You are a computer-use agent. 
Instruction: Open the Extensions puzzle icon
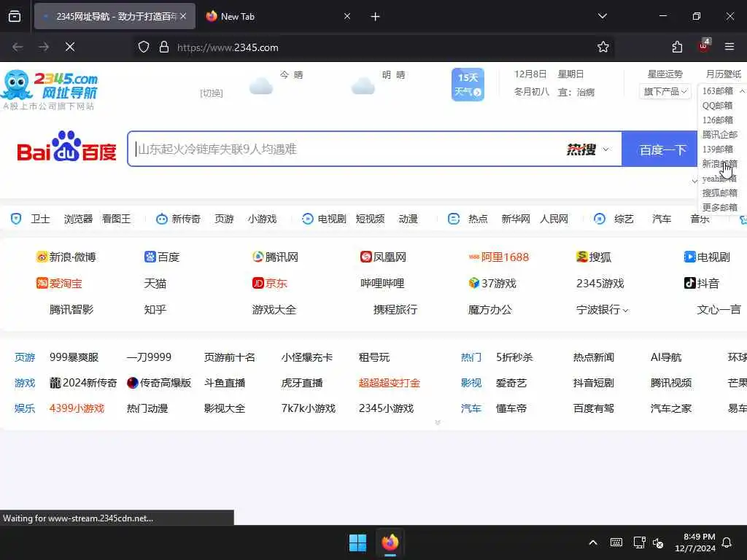[x=677, y=47]
